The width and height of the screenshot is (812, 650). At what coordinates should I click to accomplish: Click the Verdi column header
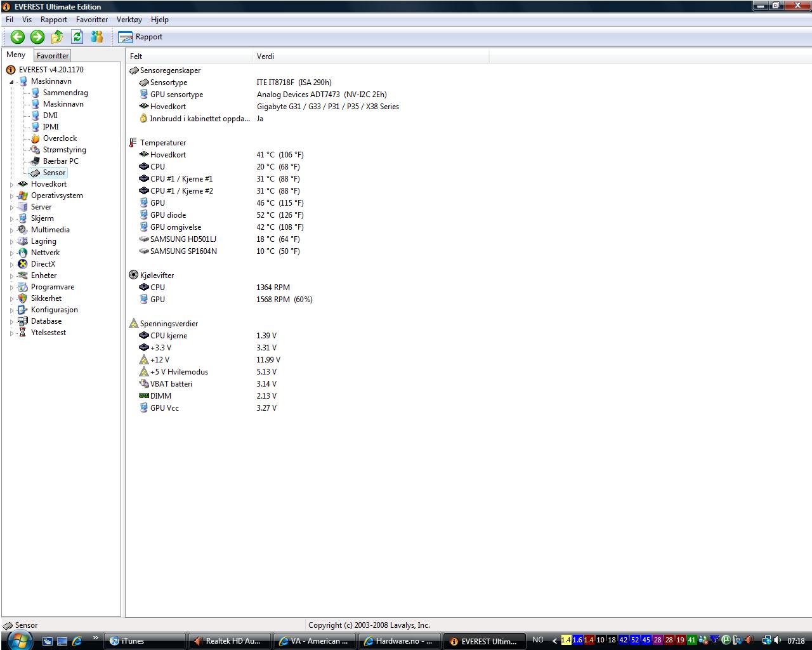[371, 56]
